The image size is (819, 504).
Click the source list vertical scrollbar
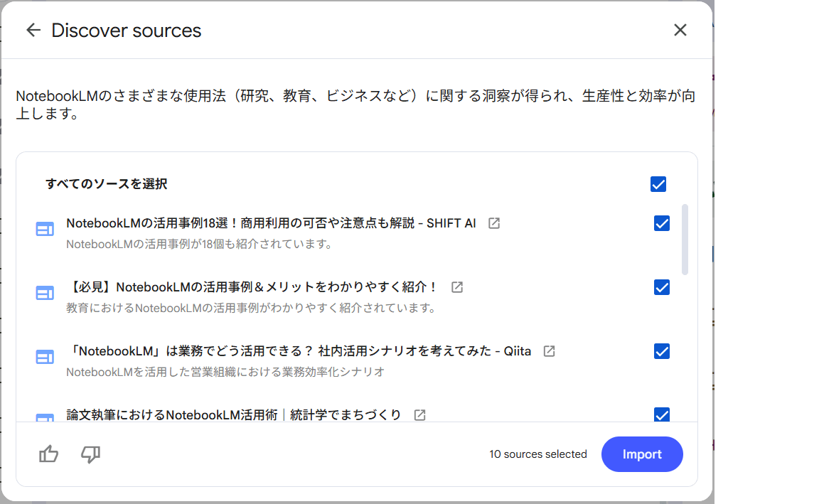(x=685, y=240)
